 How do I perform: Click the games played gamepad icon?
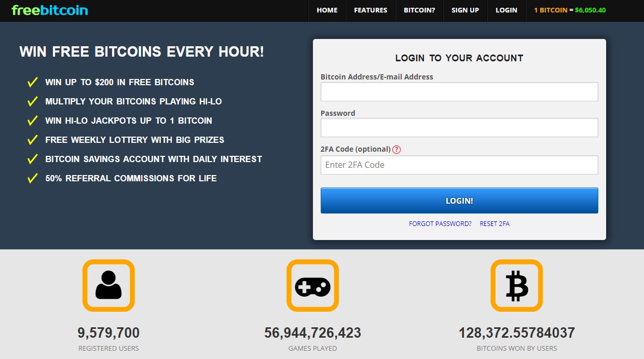click(x=312, y=286)
